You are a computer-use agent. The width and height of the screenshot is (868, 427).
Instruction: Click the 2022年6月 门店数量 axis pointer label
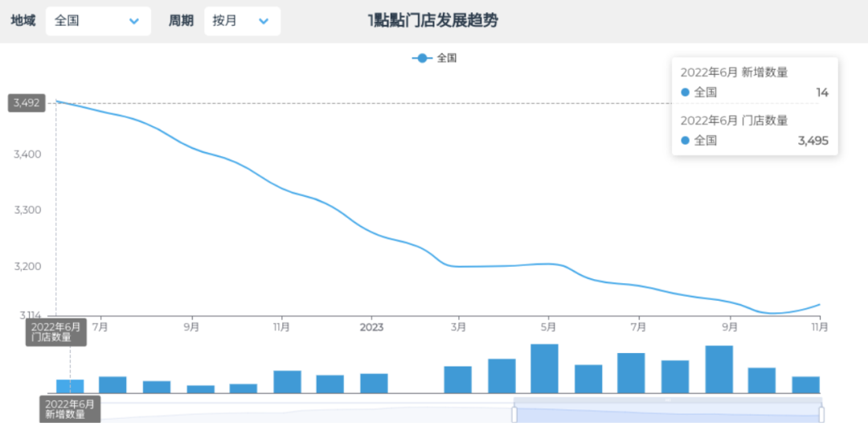point(56,332)
